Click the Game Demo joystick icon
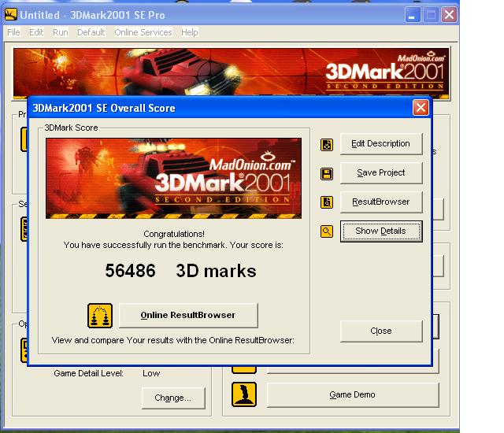504x433 pixels. tap(244, 394)
